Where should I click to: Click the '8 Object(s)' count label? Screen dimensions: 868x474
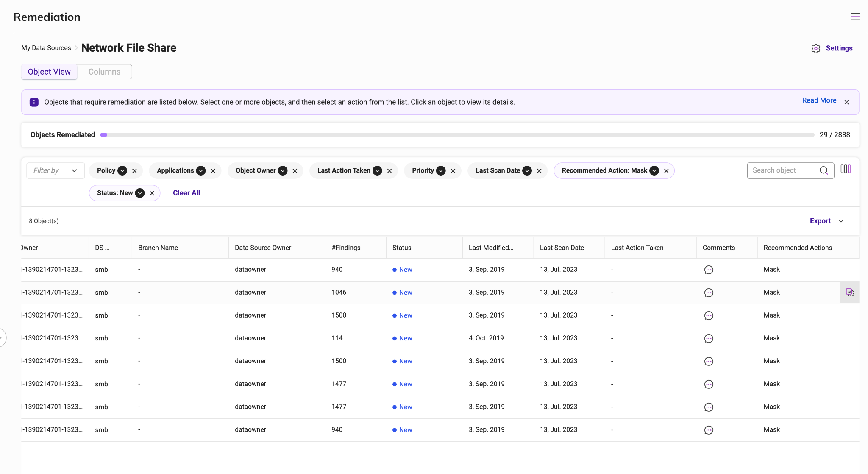point(44,221)
